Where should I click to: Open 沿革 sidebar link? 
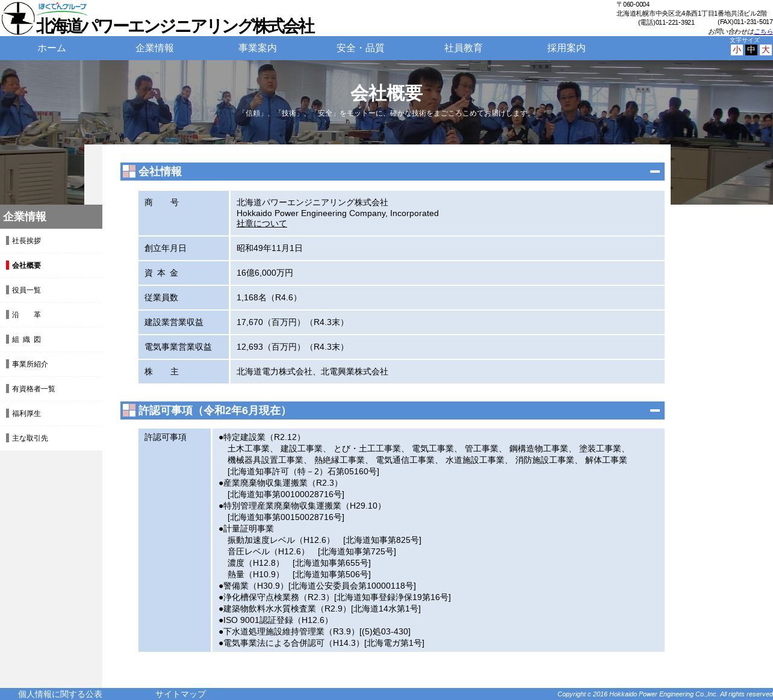pyautogui.click(x=26, y=315)
